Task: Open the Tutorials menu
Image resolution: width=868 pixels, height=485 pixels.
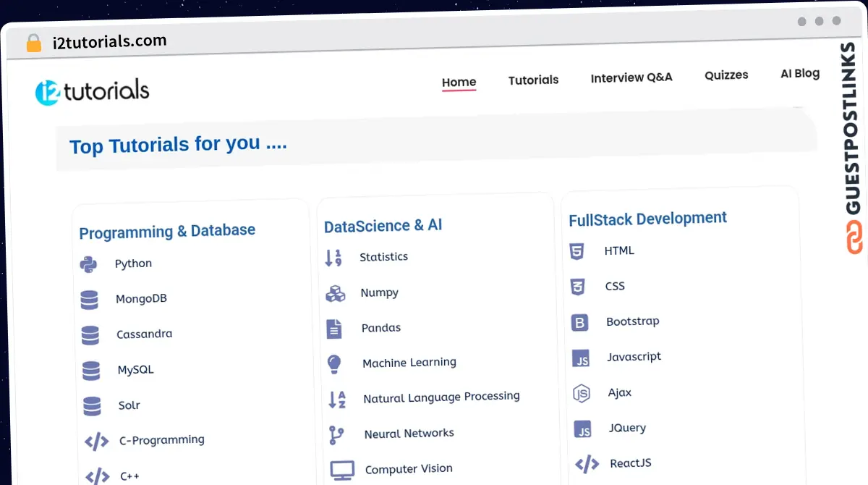Action: [533, 80]
